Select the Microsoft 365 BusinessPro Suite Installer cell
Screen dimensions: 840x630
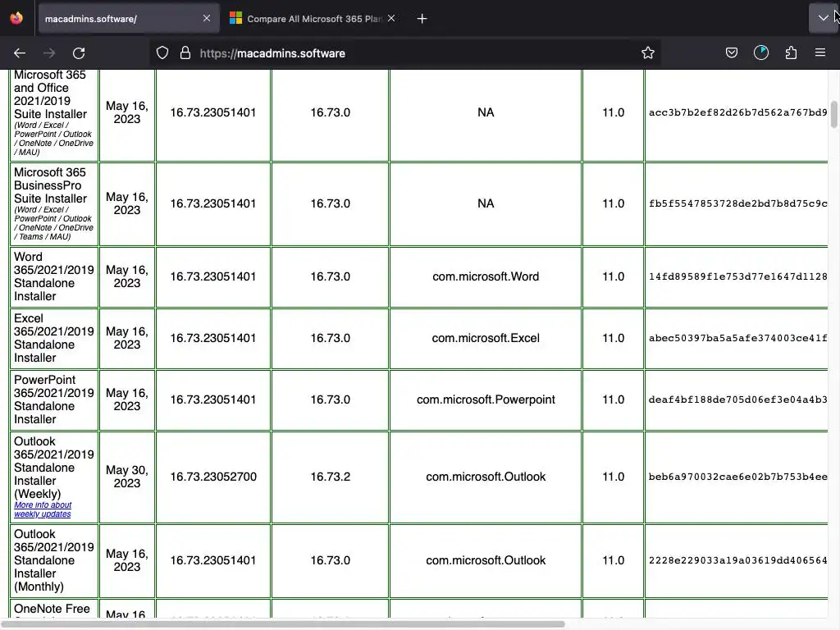[x=54, y=203]
